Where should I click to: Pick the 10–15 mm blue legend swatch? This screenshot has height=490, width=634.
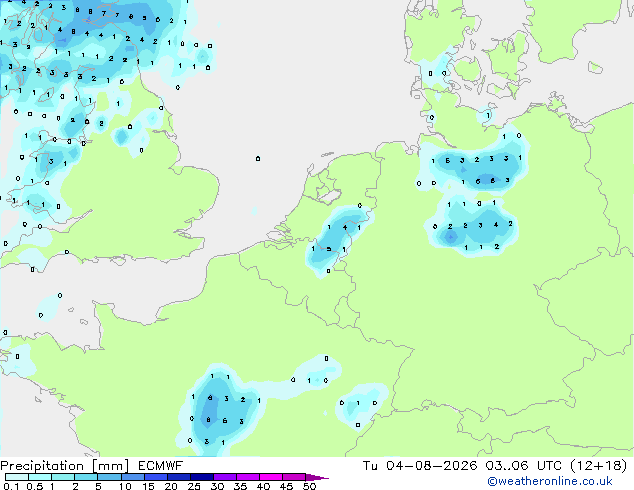pyautogui.click(x=133, y=477)
